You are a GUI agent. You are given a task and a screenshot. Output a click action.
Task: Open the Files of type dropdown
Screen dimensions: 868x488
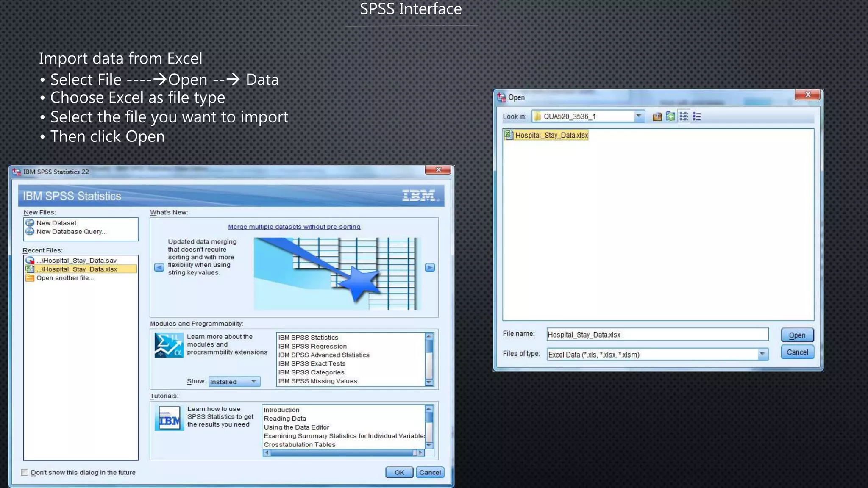(762, 354)
